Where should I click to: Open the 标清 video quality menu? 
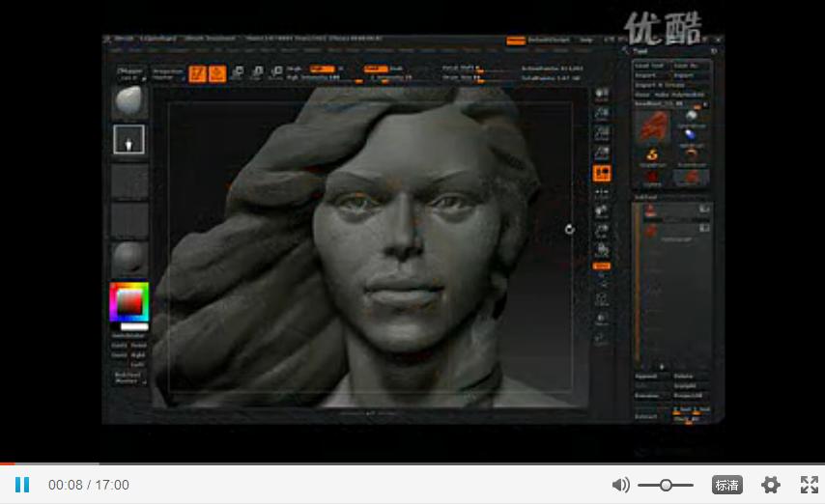(727, 485)
